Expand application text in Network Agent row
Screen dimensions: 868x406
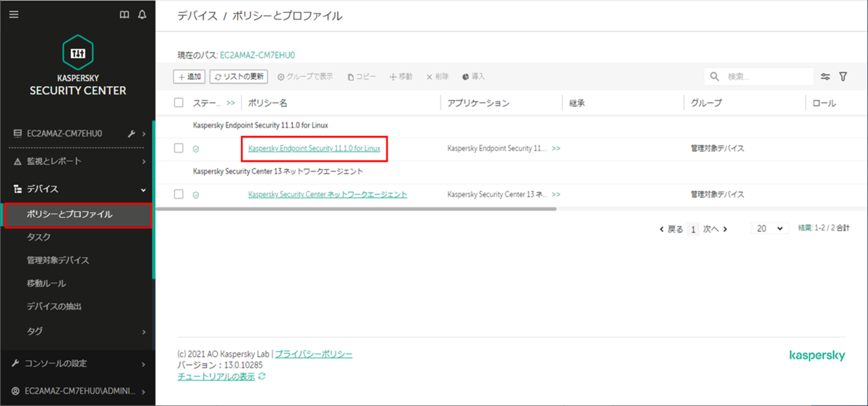pos(556,195)
